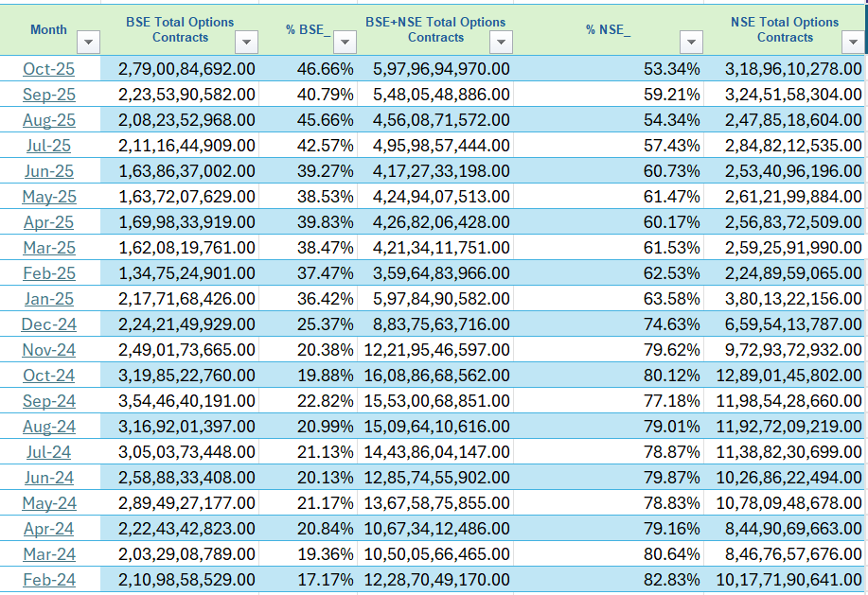Open the Feb-24 month link
This screenshot has height=595, width=868.
point(48,580)
